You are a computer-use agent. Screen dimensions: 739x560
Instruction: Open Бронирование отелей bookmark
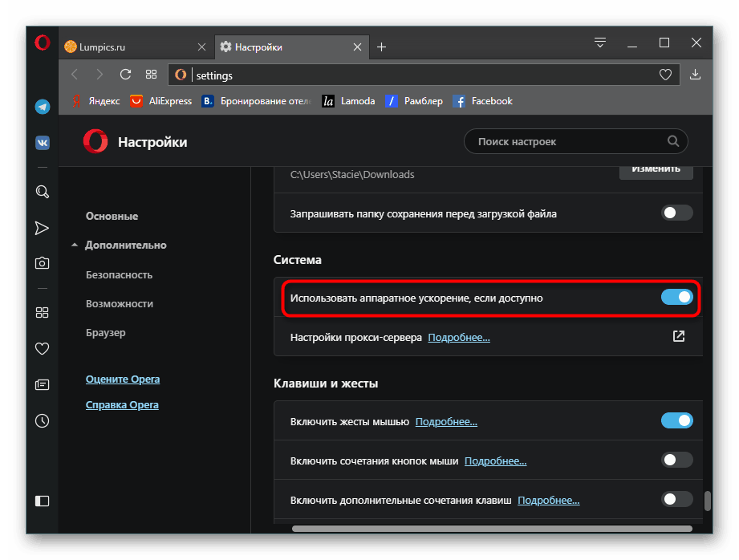[x=257, y=101]
